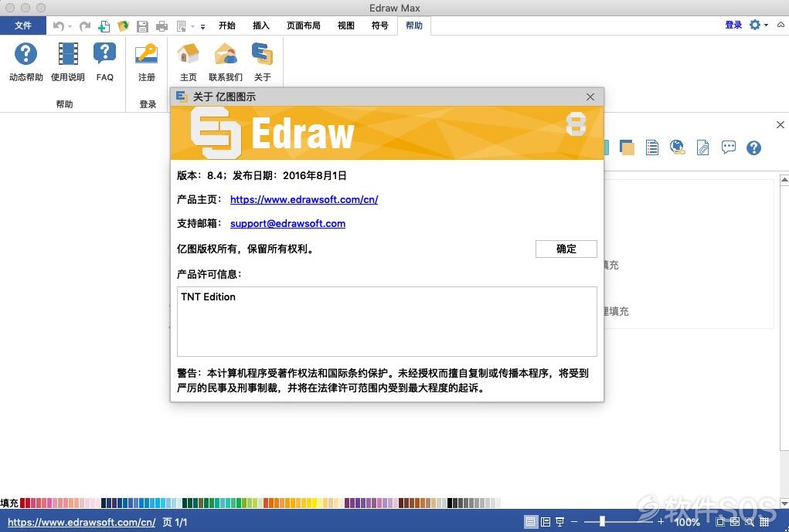Click zoom to selection magnifier icon
The height and width of the screenshot is (532, 789).
pos(750,522)
